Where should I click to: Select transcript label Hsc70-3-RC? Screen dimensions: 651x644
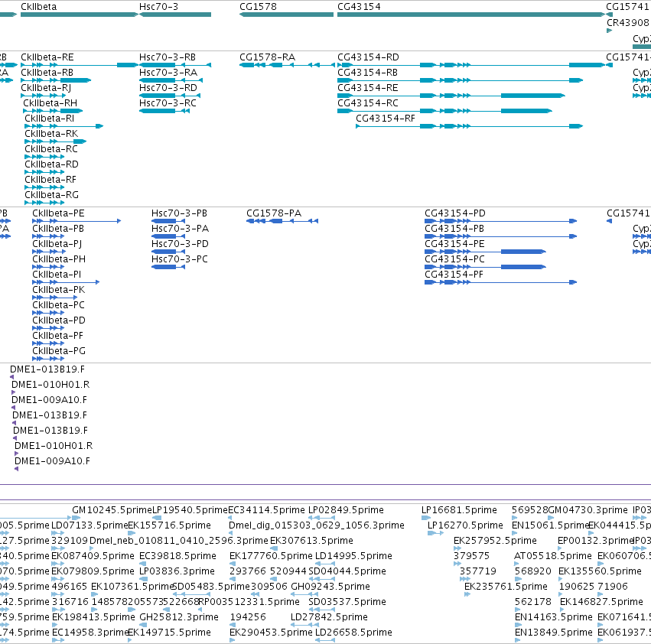coord(168,103)
